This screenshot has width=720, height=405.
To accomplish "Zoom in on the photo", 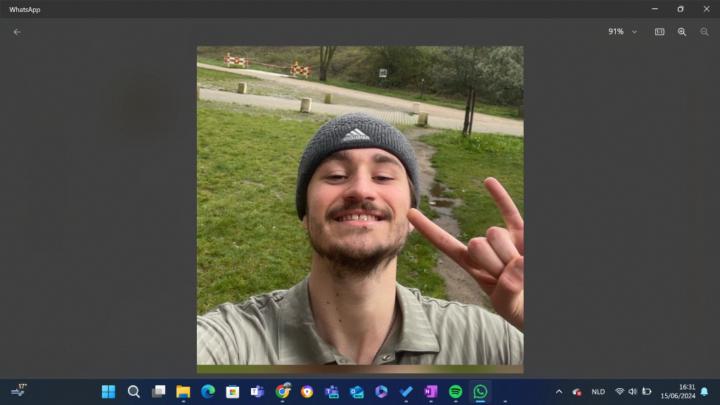I will 682,32.
